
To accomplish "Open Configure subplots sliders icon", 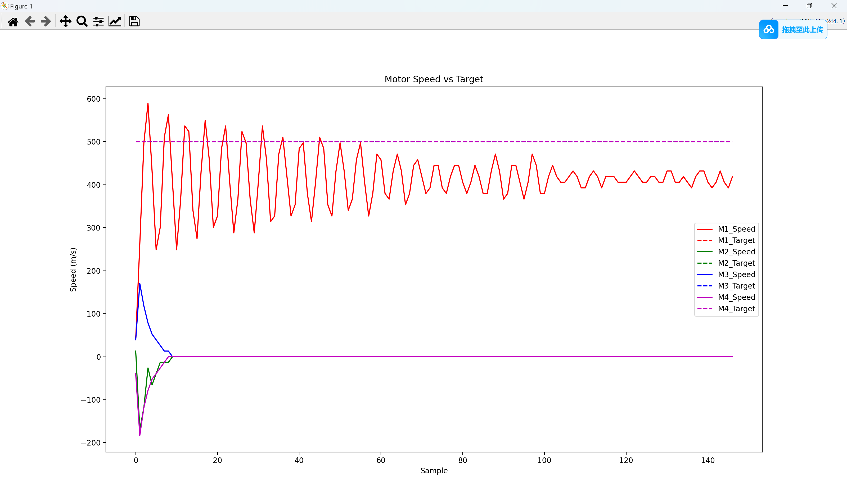I will click(x=98, y=22).
